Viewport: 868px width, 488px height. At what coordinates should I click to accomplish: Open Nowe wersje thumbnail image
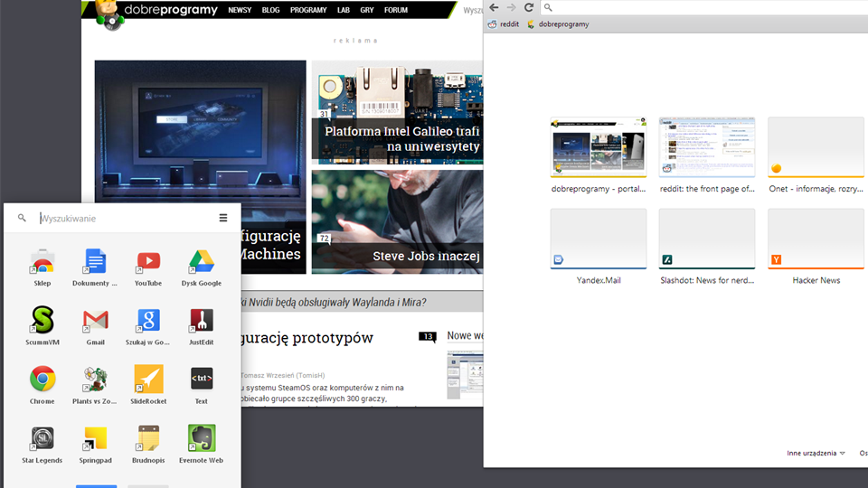point(465,374)
